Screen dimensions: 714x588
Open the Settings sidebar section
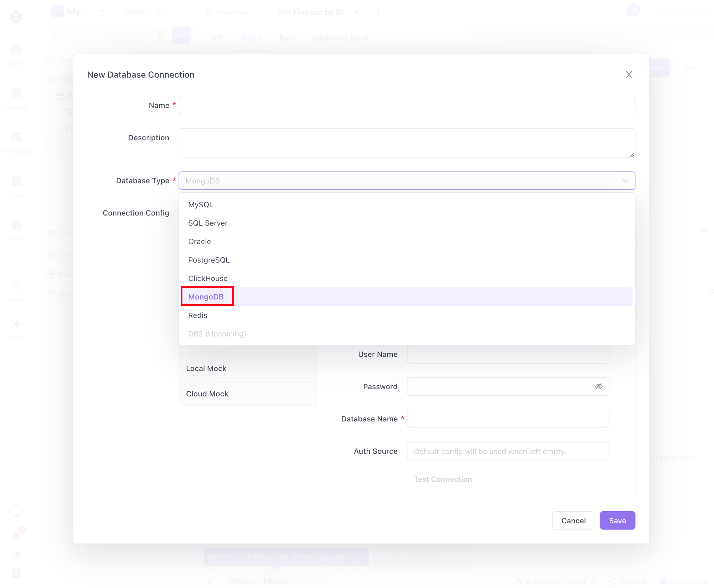point(16,143)
